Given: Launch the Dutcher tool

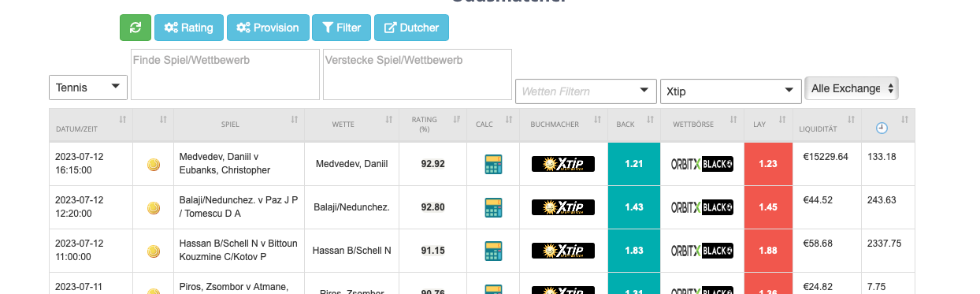Looking at the screenshot, I should (411, 28).
